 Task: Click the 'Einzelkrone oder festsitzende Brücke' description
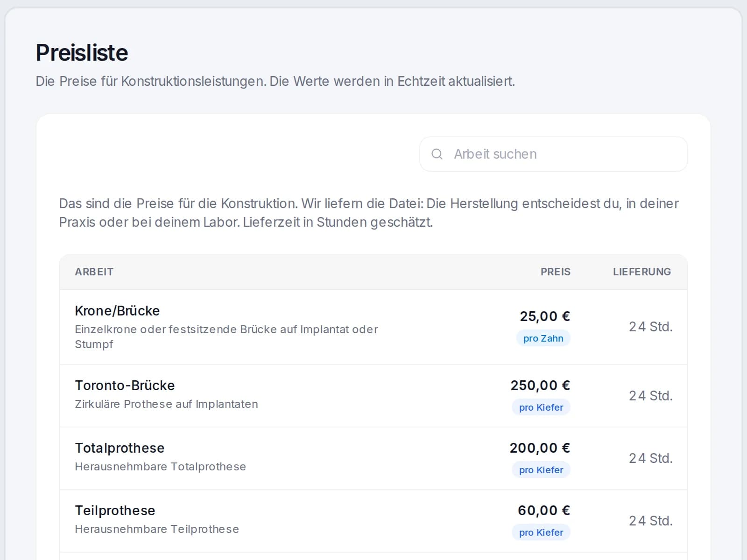tap(226, 337)
